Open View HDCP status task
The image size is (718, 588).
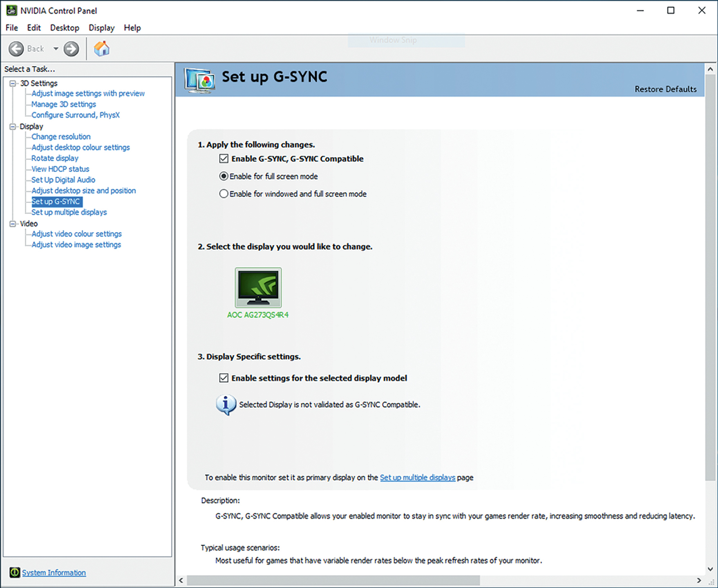(x=60, y=169)
